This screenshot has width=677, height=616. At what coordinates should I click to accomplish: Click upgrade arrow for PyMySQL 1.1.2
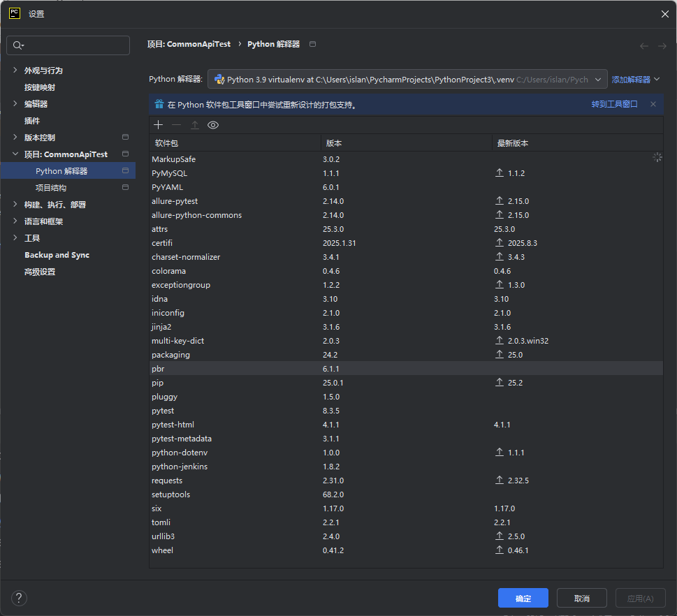pos(500,173)
